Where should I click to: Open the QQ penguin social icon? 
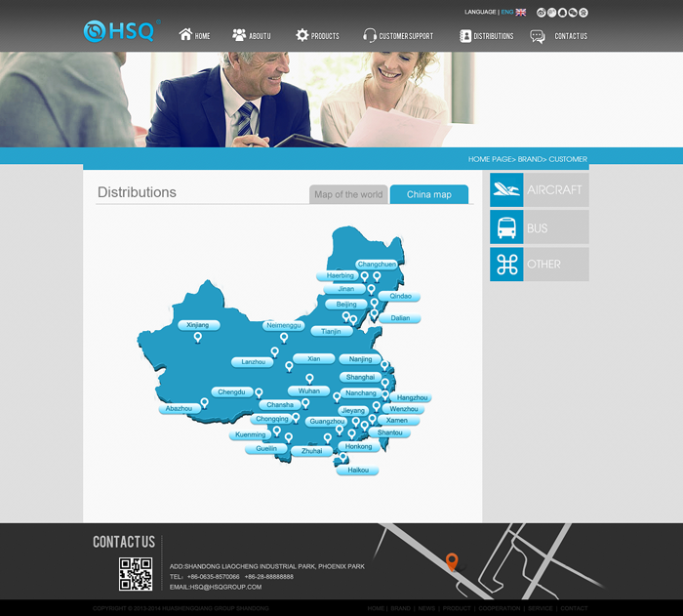562,13
